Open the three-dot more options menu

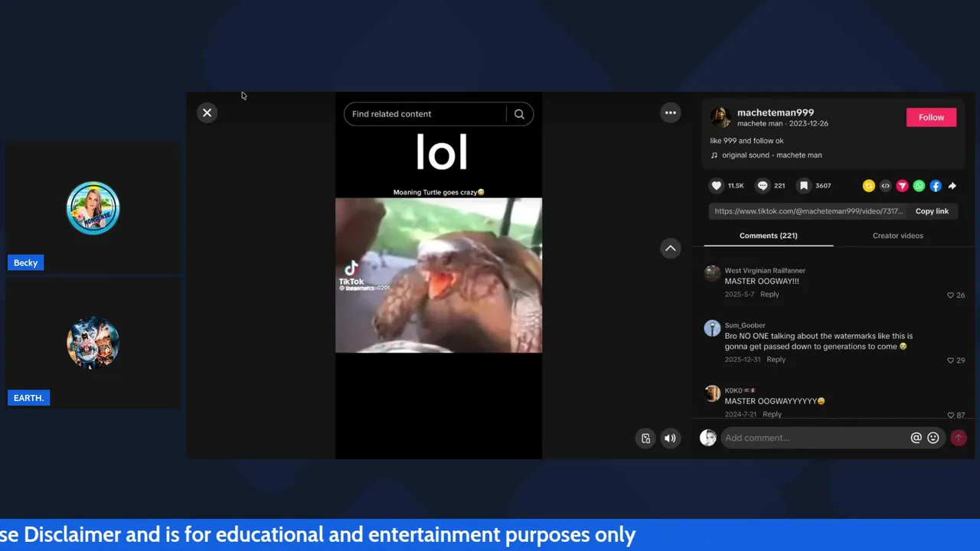tap(670, 112)
